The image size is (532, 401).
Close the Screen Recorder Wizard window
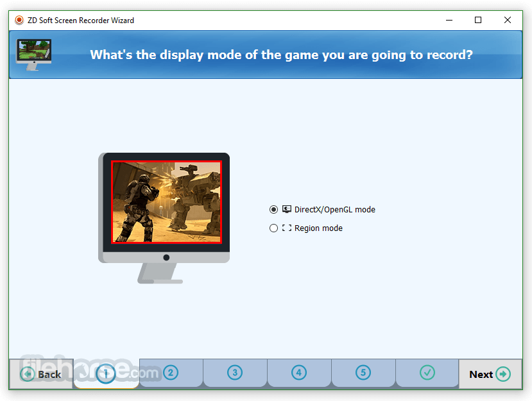[x=508, y=21]
